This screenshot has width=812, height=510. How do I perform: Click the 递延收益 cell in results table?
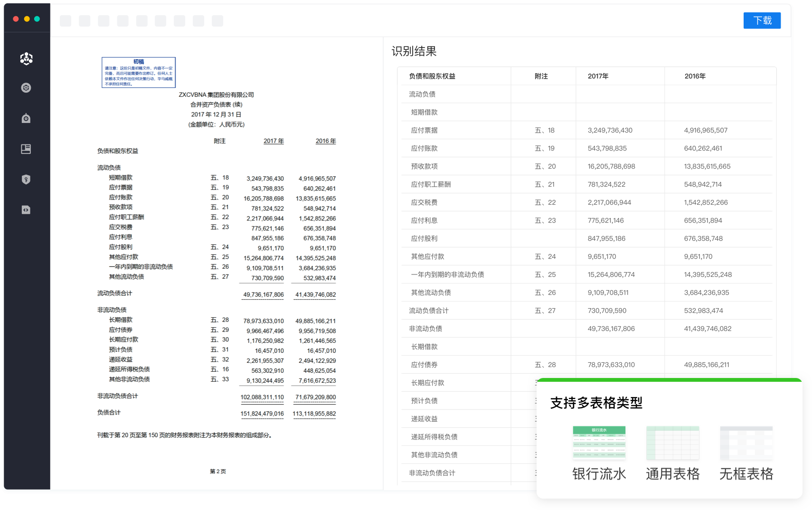click(424, 419)
